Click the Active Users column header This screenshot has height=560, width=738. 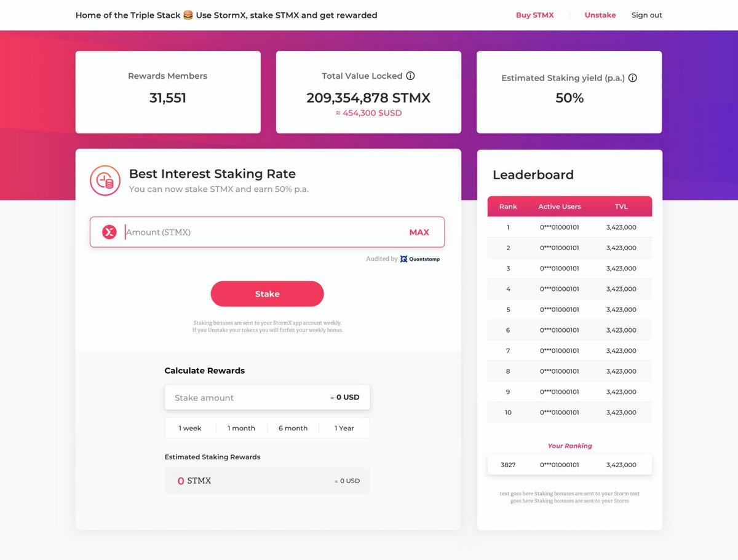click(560, 207)
